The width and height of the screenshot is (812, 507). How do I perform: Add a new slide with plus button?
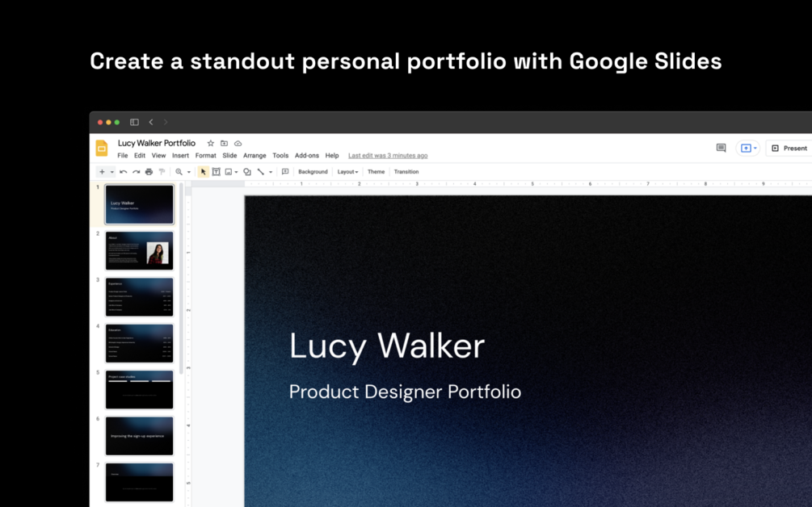pos(102,172)
